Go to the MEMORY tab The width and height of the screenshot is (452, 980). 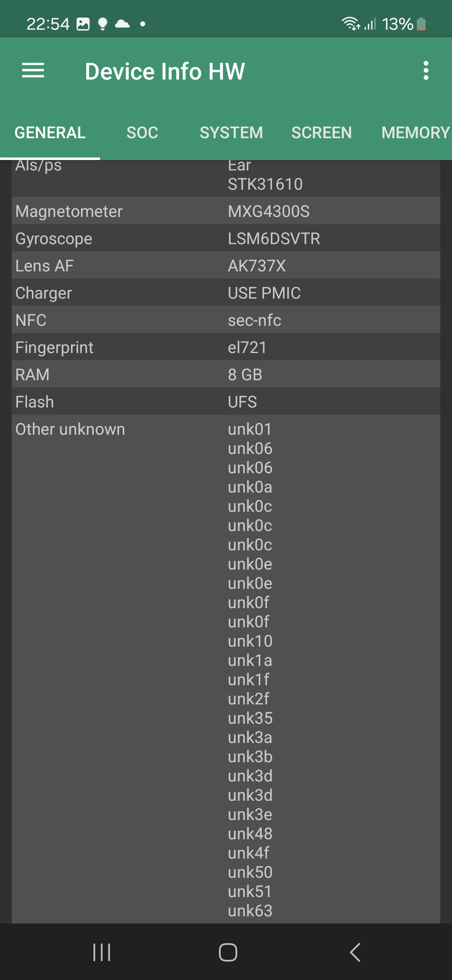point(415,133)
